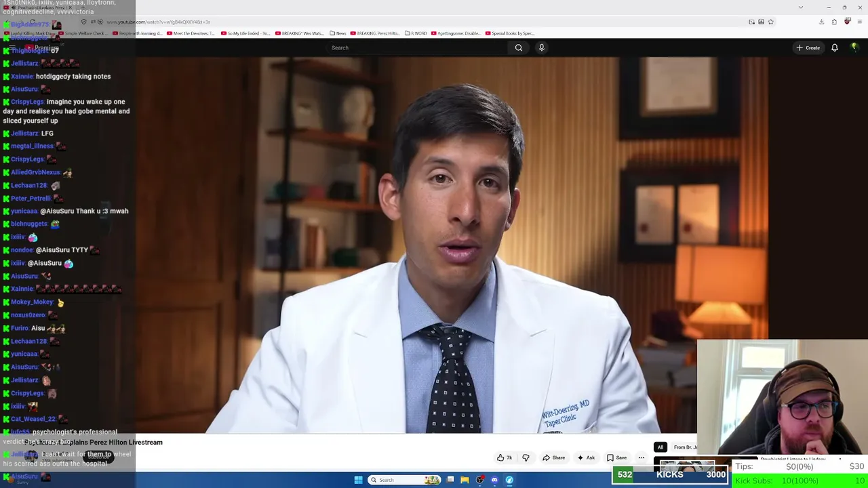Open the YouTube account avatar menu
The image size is (868, 488).
(x=854, y=47)
